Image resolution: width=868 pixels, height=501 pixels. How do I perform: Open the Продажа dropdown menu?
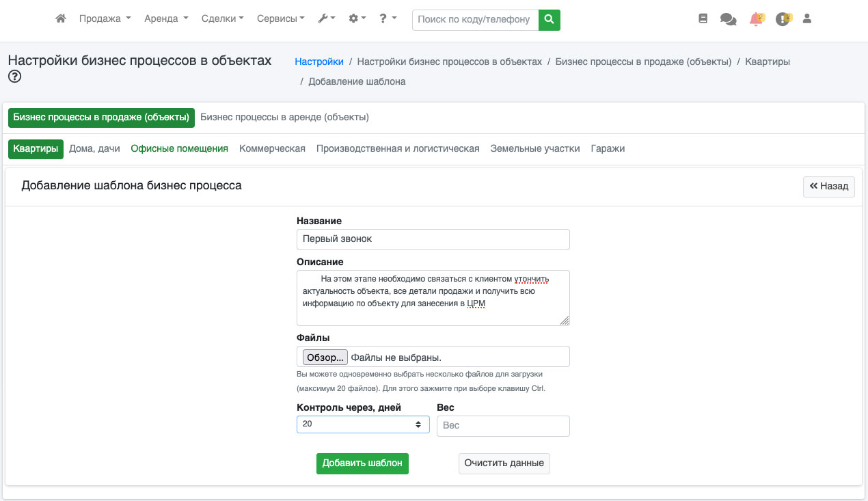(105, 19)
